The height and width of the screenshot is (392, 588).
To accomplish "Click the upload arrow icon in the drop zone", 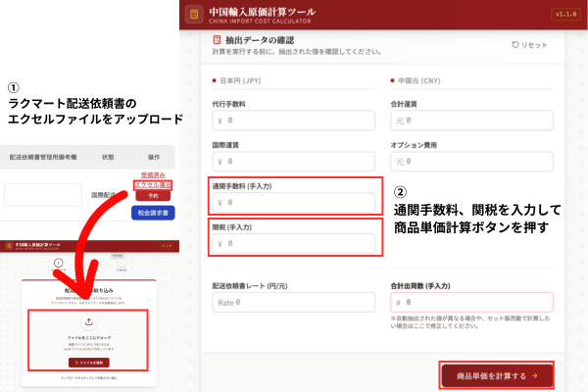I will [88, 321].
